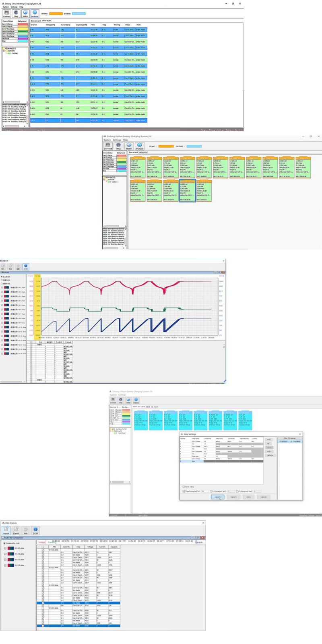Click Analysis icon in window behind Step Settings
The width and height of the screenshot is (322, 644).
click(x=136, y=400)
